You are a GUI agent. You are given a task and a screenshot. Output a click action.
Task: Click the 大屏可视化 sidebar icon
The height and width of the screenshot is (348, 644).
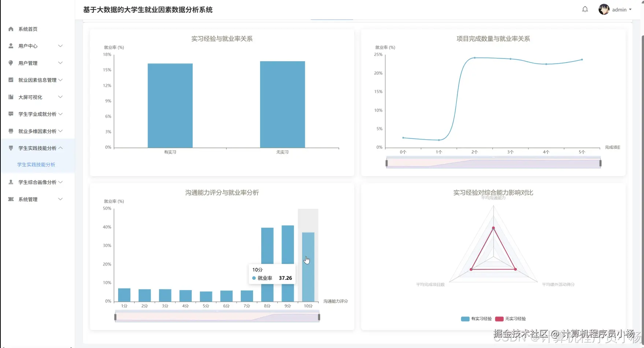point(11,97)
